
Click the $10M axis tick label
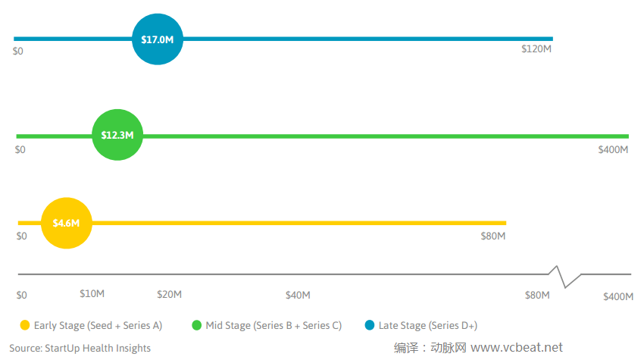(x=92, y=293)
